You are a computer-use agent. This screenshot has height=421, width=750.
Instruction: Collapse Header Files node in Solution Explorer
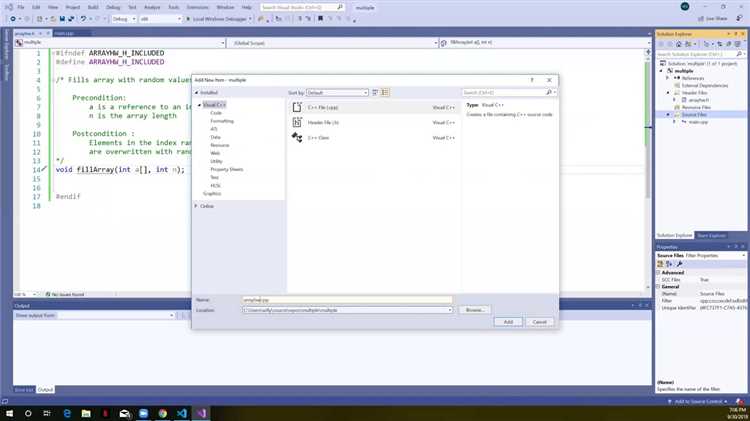[668, 92]
